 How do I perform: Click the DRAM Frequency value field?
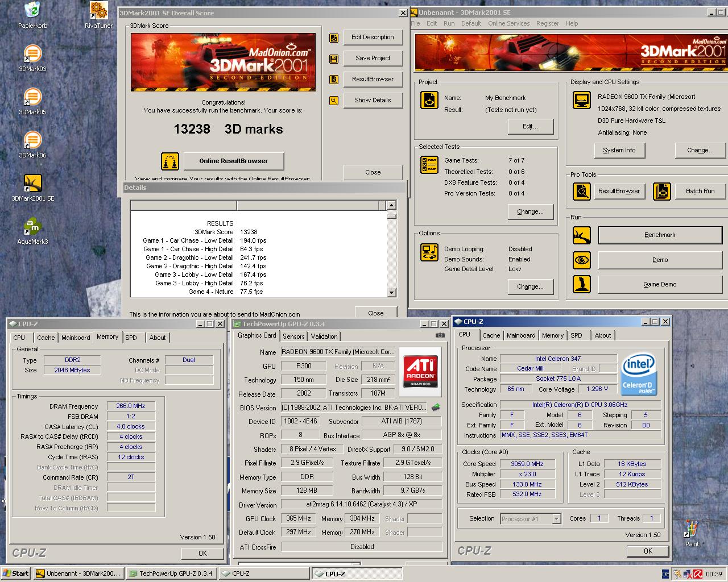coord(131,406)
